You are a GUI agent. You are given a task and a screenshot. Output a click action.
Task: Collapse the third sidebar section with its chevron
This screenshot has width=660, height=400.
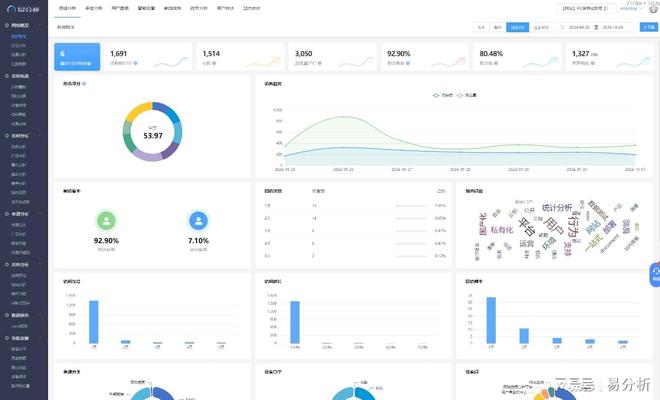pos(40,136)
